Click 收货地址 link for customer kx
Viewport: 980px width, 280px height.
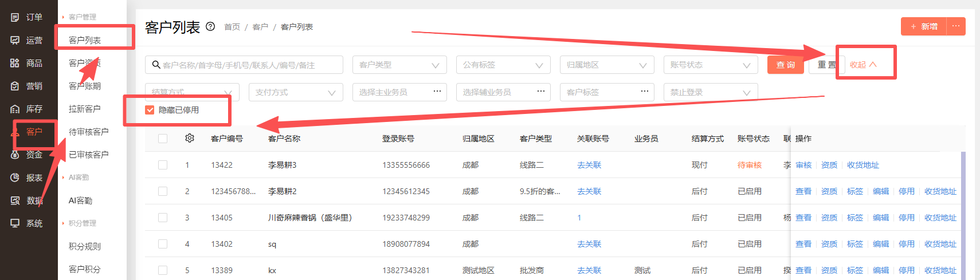(940, 270)
